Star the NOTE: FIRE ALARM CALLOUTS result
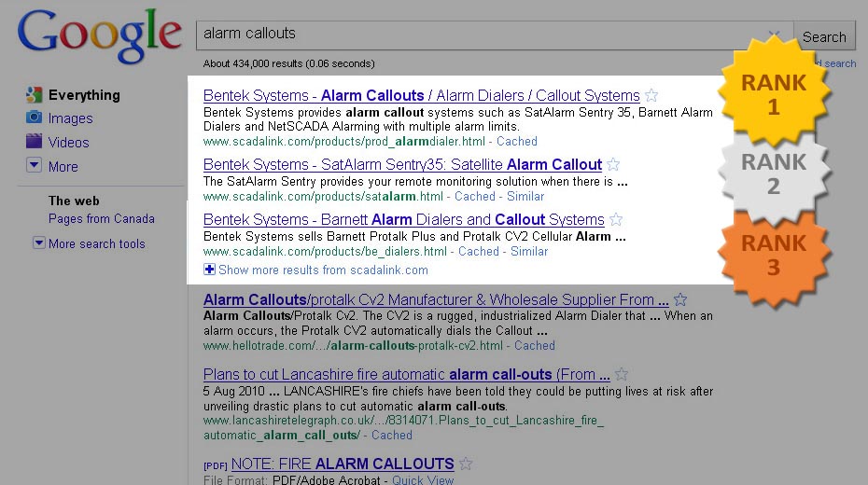The width and height of the screenshot is (868, 485). coord(466,464)
